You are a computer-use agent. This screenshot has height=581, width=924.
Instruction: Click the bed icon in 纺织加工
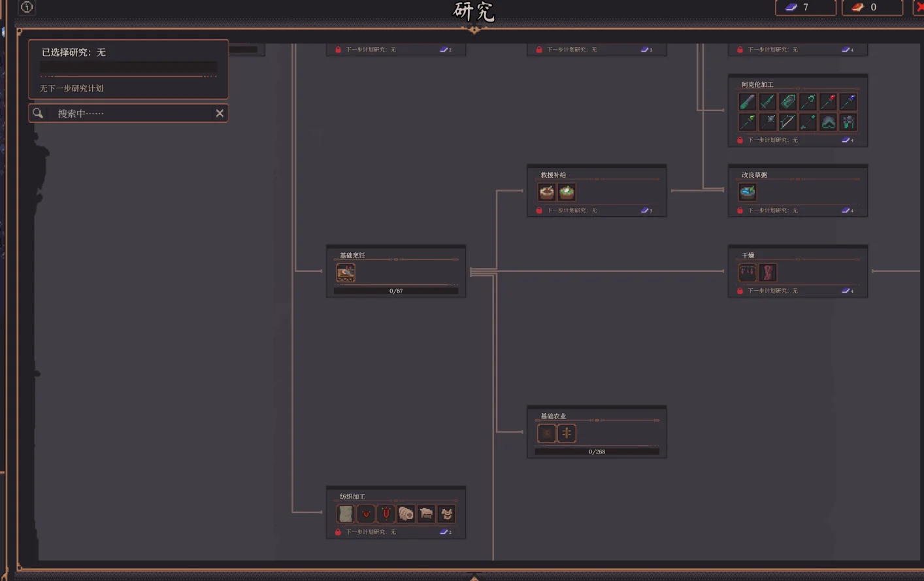click(x=427, y=514)
